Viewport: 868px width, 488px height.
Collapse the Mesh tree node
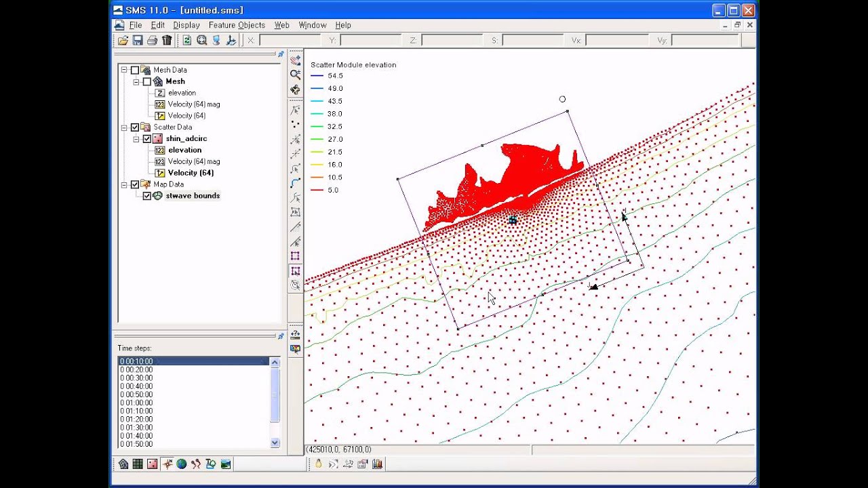click(136, 81)
